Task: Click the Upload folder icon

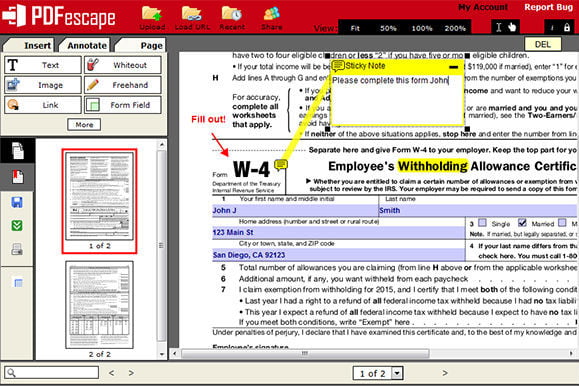Action: tap(152, 14)
